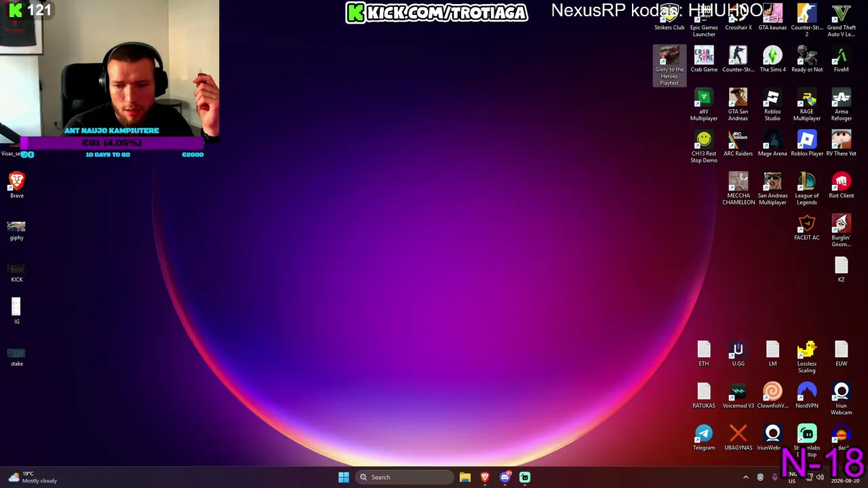Select the Telegram desktop shortcut

pyautogui.click(x=704, y=438)
